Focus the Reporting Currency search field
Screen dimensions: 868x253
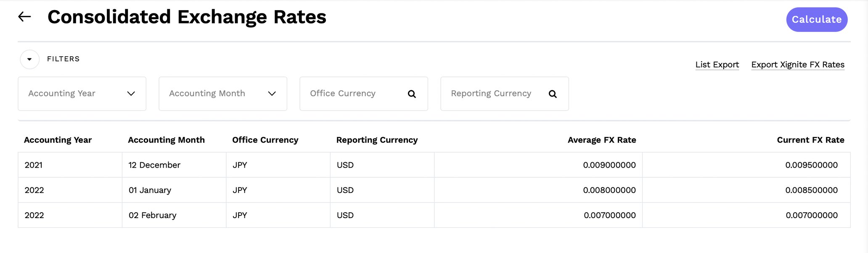tap(494, 94)
